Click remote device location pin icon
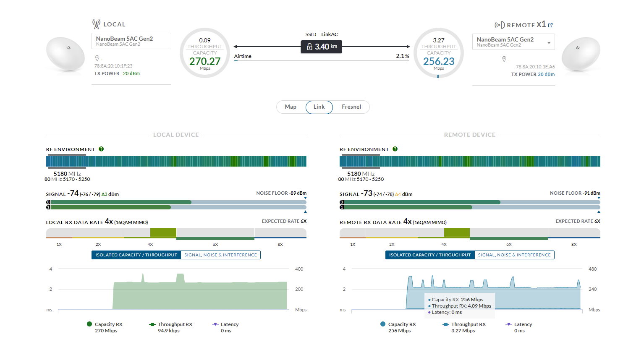 pos(504,59)
